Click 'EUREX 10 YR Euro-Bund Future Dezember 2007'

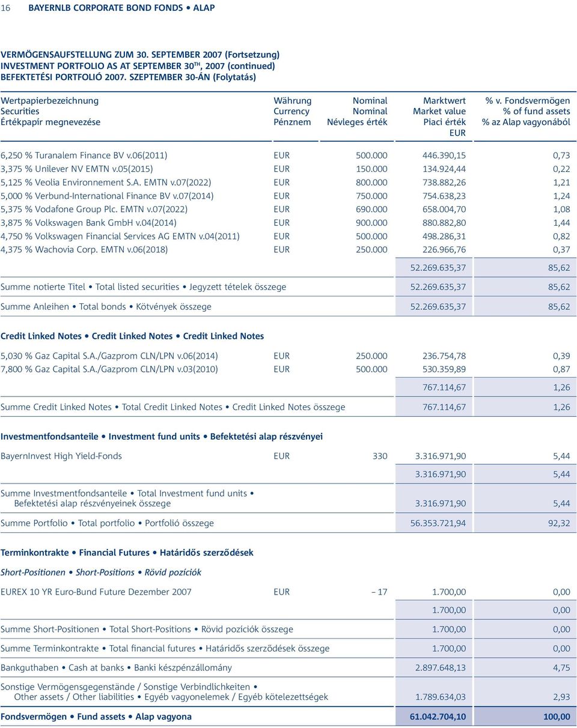pyautogui.click(x=96, y=592)
